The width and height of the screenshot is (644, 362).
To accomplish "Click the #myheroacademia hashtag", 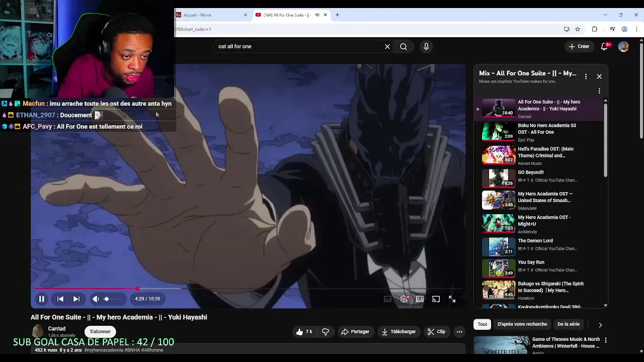I will click(x=104, y=350).
